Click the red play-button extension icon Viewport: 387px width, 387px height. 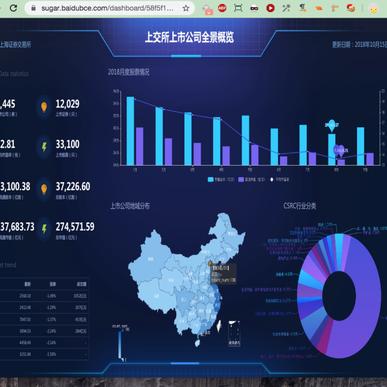pos(270,8)
